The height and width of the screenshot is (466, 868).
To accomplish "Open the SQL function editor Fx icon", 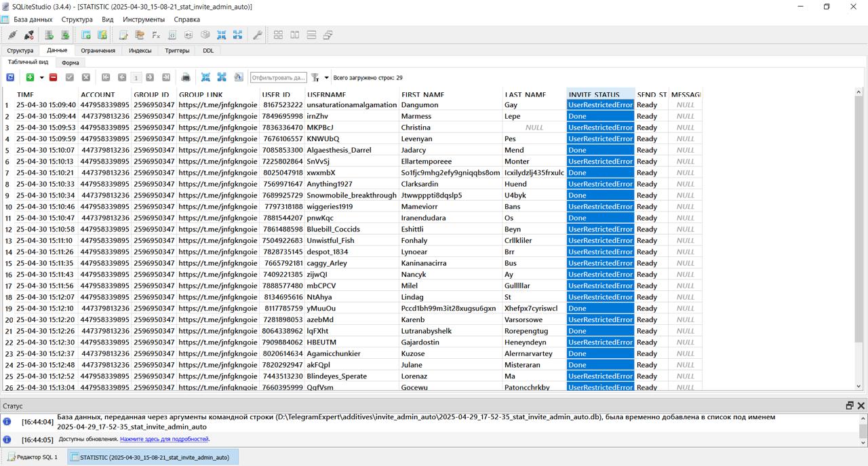I will point(156,35).
